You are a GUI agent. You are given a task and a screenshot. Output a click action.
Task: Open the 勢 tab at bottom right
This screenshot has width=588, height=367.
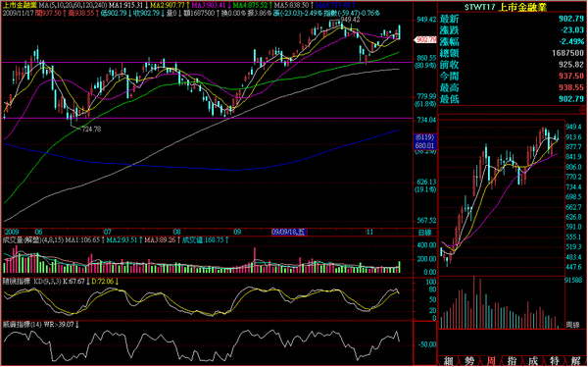[x=469, y=361]
